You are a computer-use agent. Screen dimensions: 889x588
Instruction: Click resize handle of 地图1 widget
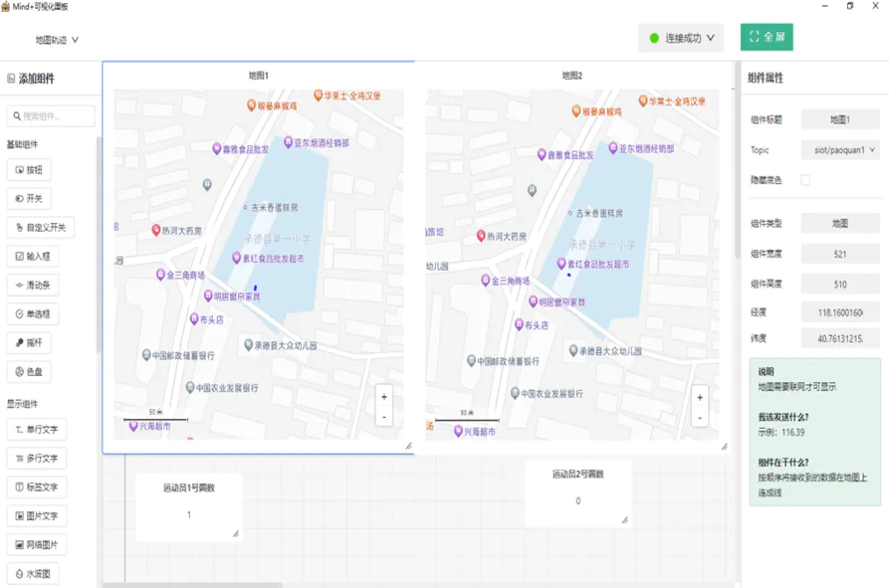409,447
